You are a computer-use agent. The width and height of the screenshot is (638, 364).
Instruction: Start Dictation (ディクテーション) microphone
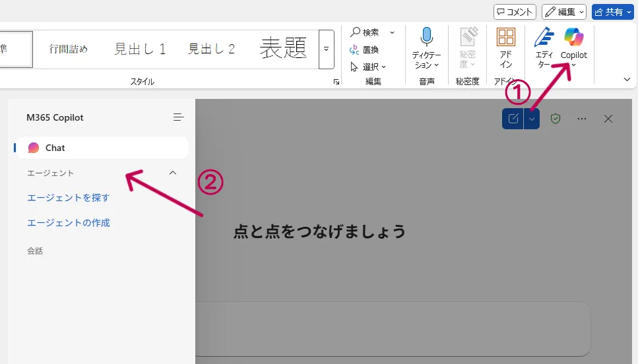[426, 38]
